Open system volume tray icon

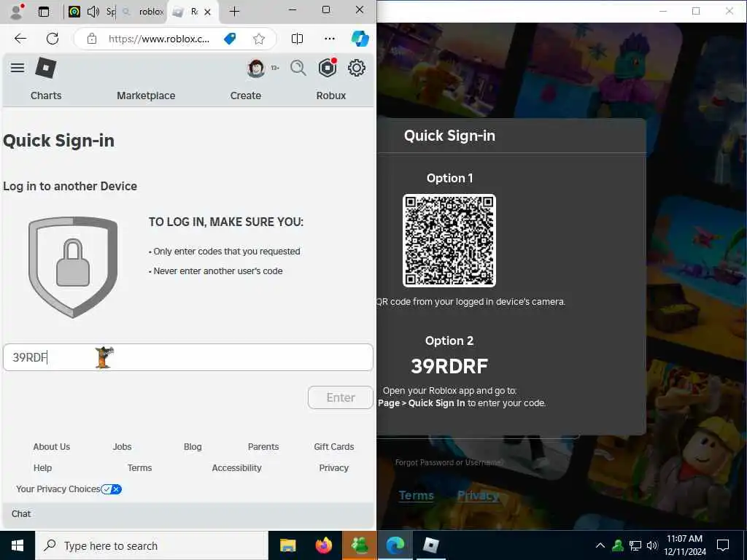[x=652, y=545]
